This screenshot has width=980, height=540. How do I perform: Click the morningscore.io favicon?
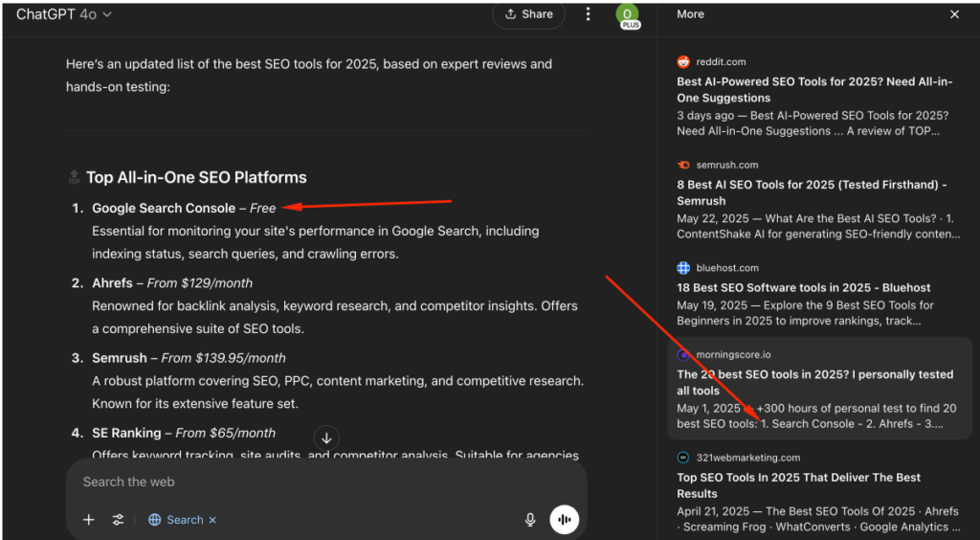coord(683,354)
